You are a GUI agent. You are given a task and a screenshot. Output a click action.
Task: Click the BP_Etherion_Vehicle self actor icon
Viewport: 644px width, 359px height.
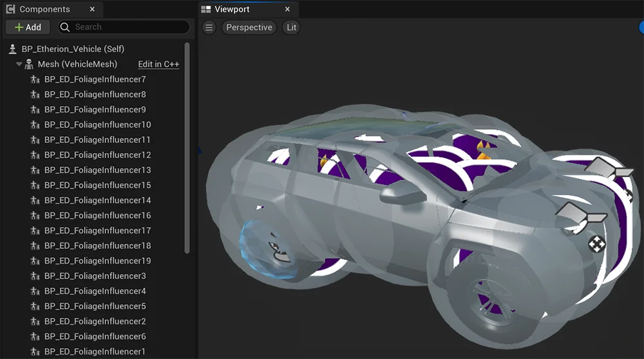point(12,50)
